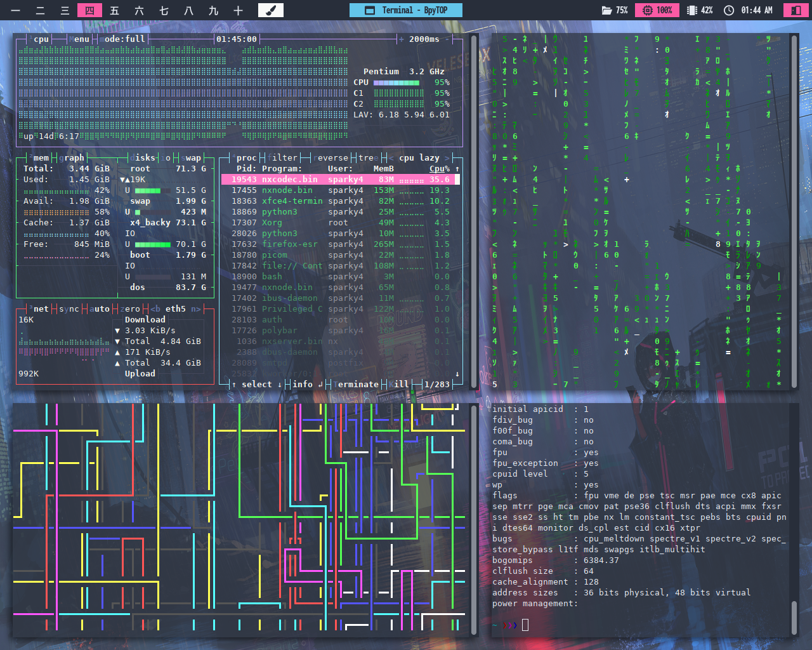
Task: Click the pink power menu icon
Action: pos(796,10)
